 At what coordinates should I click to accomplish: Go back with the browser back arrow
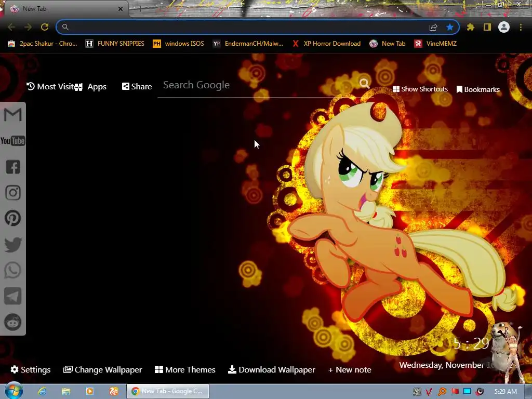tap(11, 27)
